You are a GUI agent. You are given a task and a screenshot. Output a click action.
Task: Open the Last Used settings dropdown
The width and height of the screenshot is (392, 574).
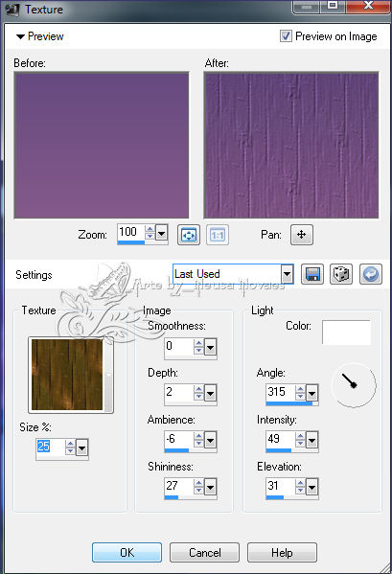pyautogui.click(x=288, y=274)
